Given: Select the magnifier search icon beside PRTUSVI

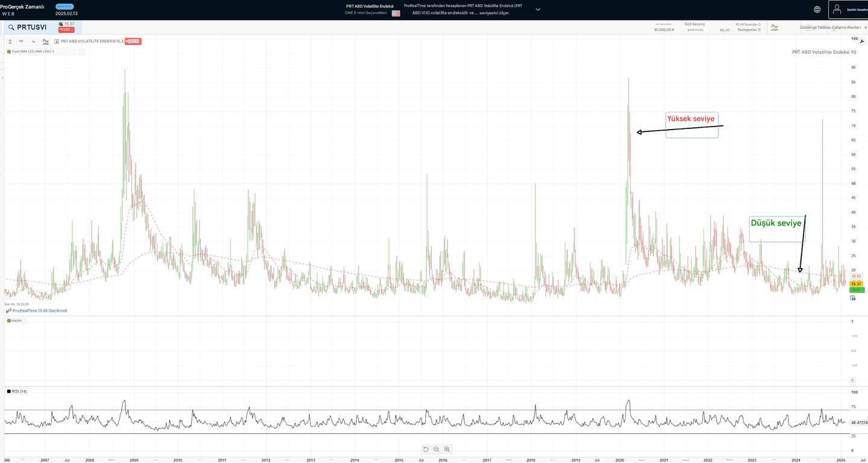Looking at the screenshot, I should tap(11, 27).
